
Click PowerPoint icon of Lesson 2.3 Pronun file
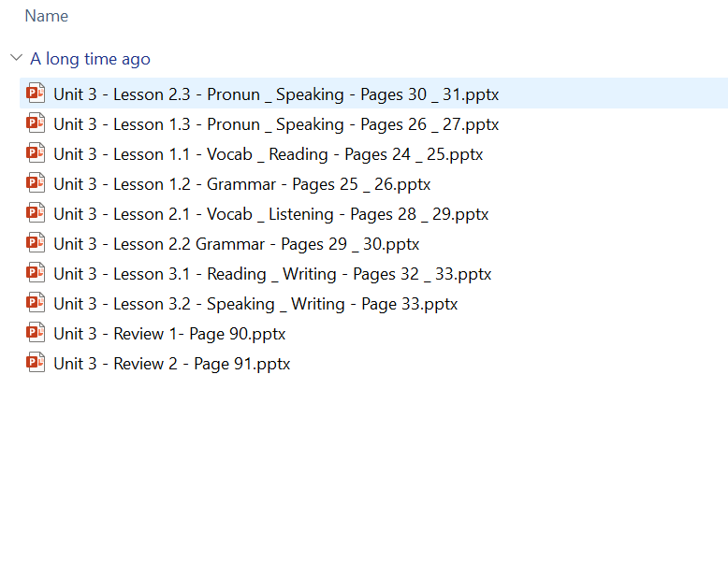36,94
